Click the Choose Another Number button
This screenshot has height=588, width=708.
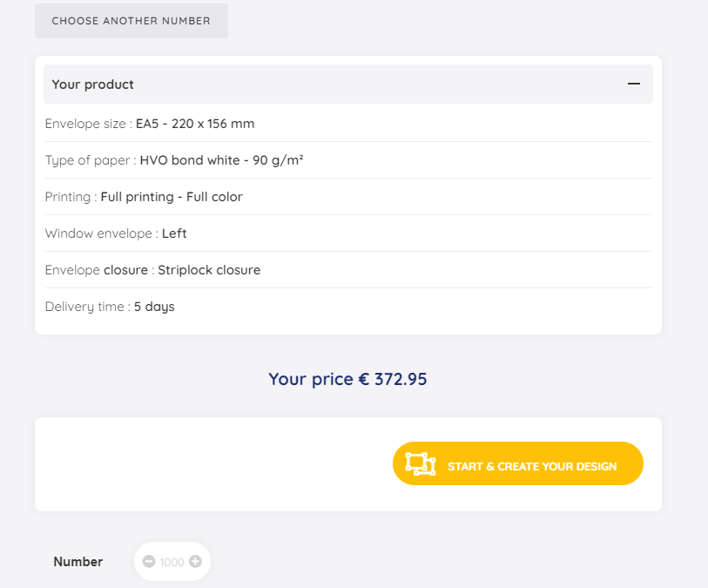tap(131, 21)
